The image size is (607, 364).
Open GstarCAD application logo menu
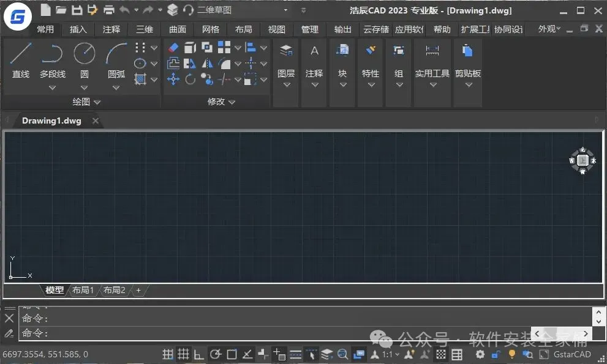[17, 17]
